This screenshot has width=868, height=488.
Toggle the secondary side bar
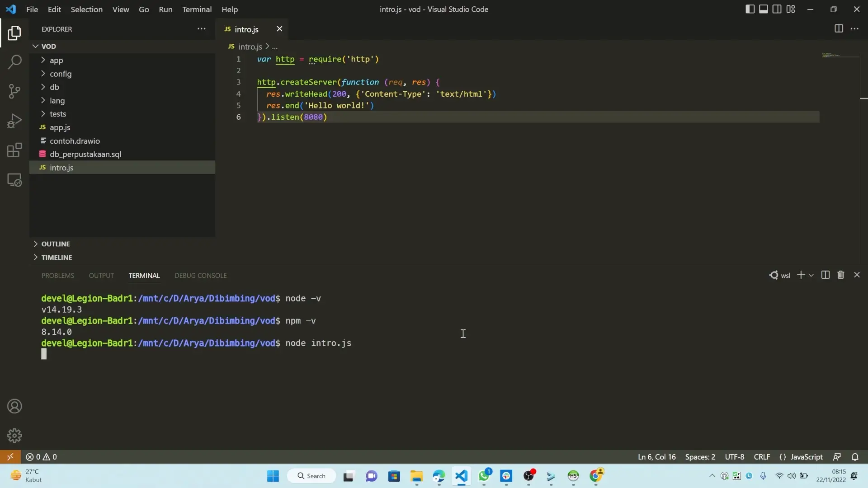coord(777,9)
